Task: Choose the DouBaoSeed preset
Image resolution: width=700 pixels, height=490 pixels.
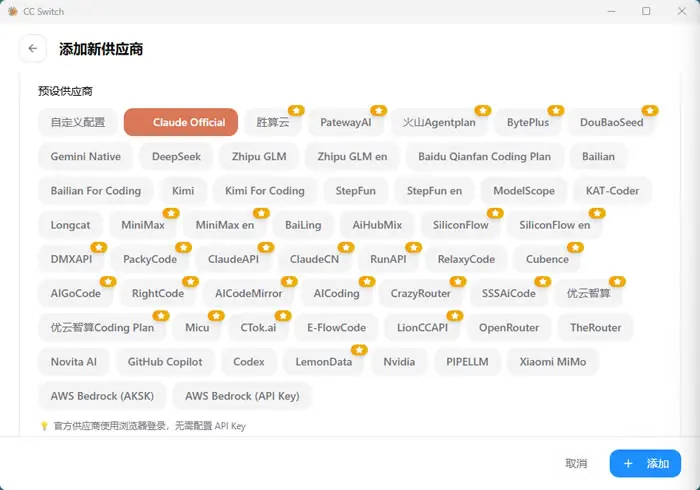Action: pos(612,122)
